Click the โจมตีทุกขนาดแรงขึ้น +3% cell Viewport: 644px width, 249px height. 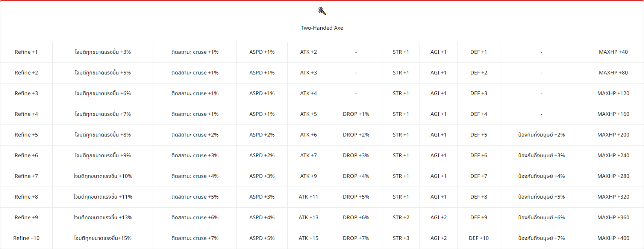tap(103, 52)
